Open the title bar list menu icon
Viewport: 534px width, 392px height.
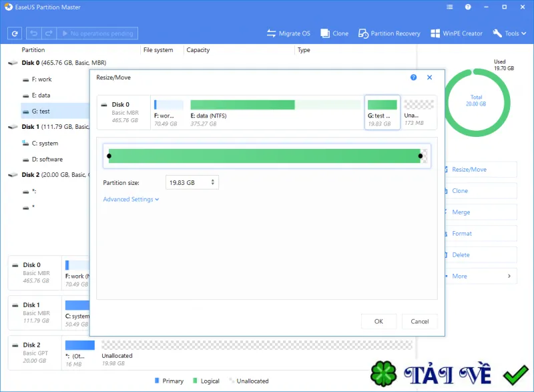point(450,7)
